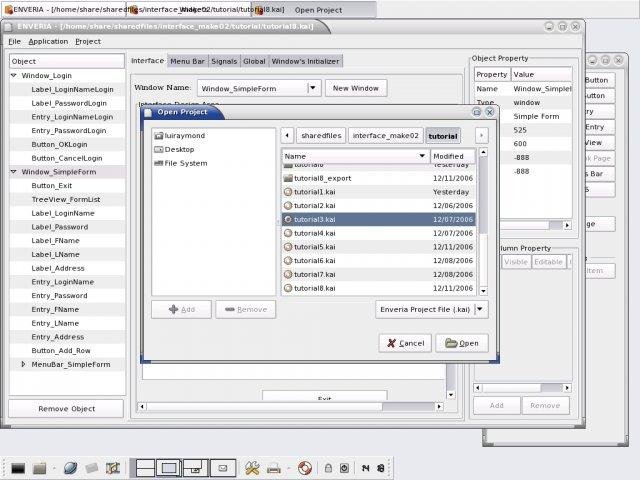Click the wrench tools icon in taskbar
This screenshot has height=480, width=640.
click(x=252, y=467)
